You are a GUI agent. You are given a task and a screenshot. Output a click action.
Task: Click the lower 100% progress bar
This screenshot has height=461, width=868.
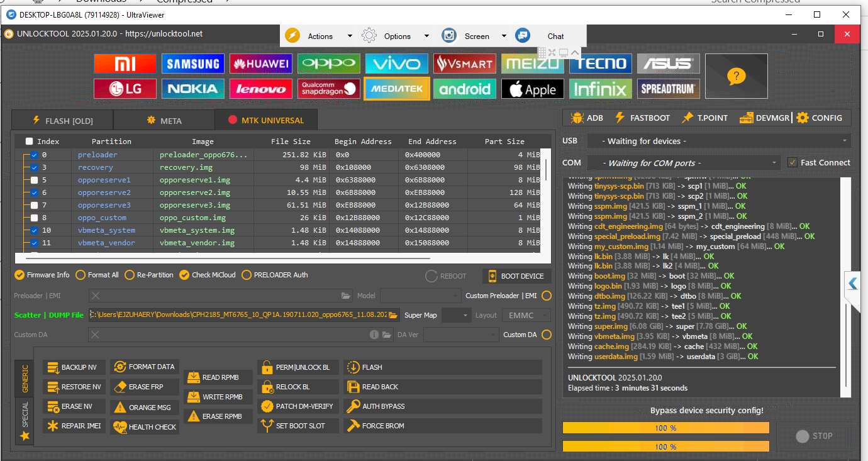pos(665,447)
